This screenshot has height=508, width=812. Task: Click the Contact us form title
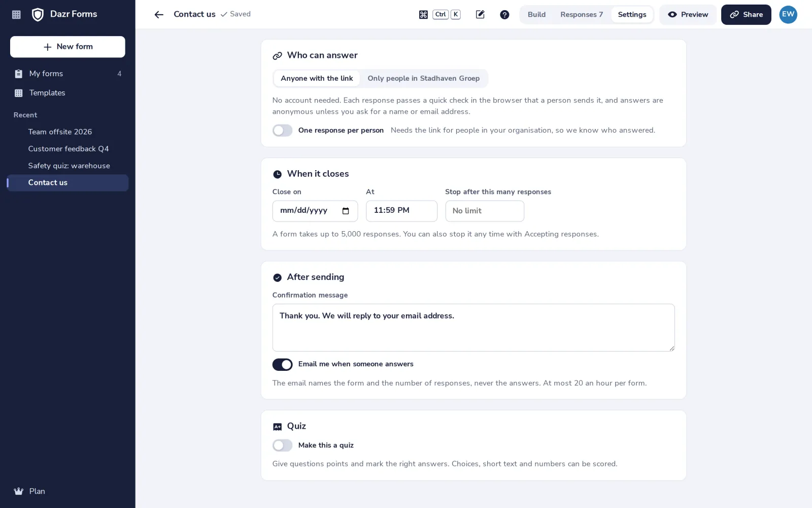194,14
